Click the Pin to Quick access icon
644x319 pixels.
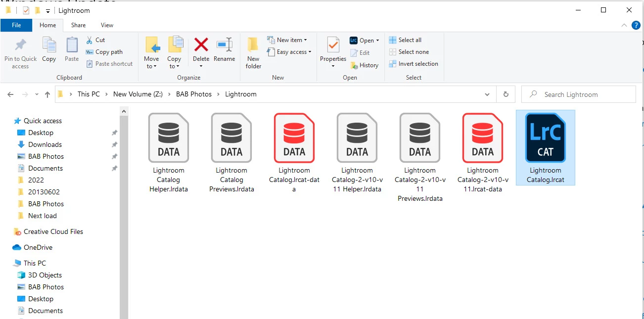coord(20,46)
